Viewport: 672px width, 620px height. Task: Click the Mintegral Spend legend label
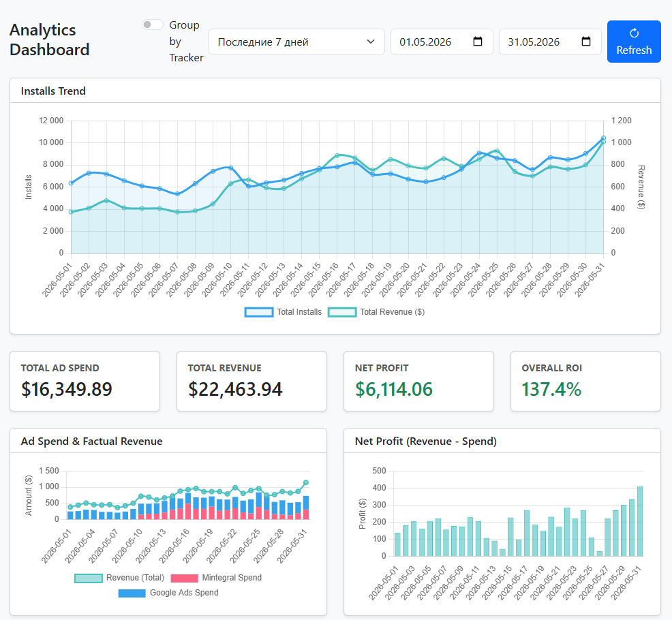pyautogui.click(x=232, y=578)
